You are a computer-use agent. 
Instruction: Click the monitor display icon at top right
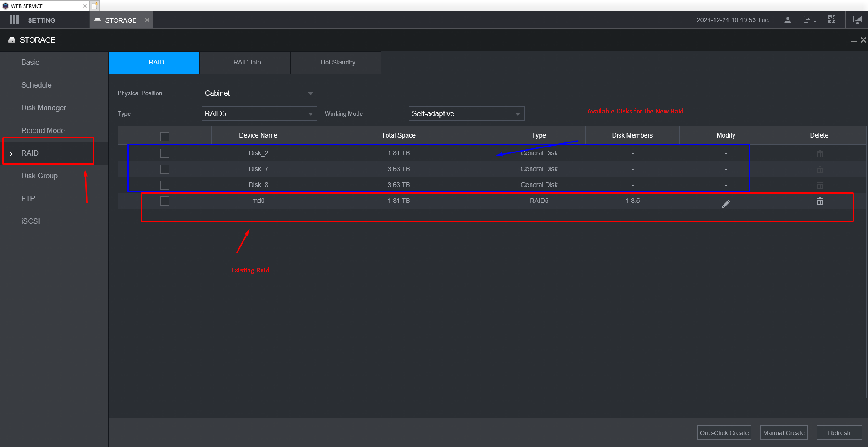[x=857, y=20]
